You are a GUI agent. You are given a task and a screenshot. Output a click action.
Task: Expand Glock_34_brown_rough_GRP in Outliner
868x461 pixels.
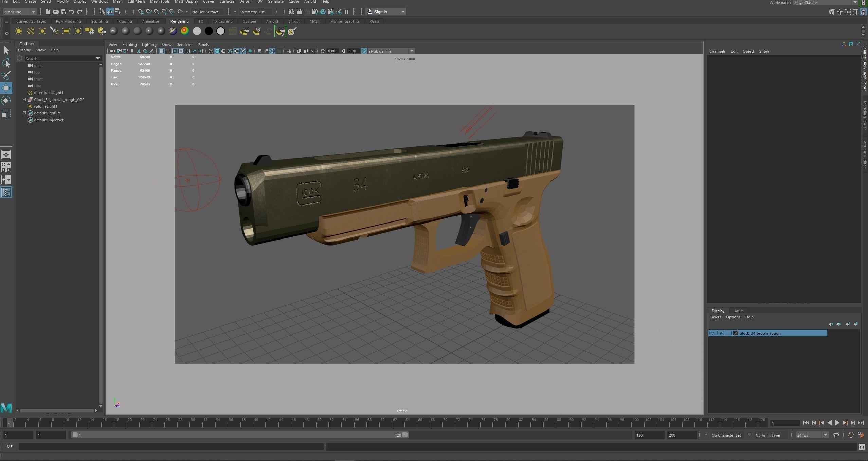[x=24, y=100]
